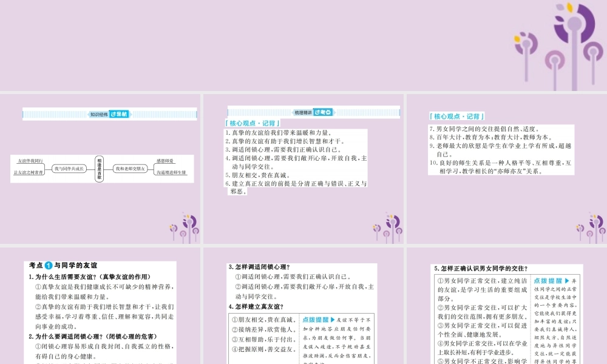Select the branch 感恩师爱
Viewport: 607px width, 364px height.
[x=164, y=161]
